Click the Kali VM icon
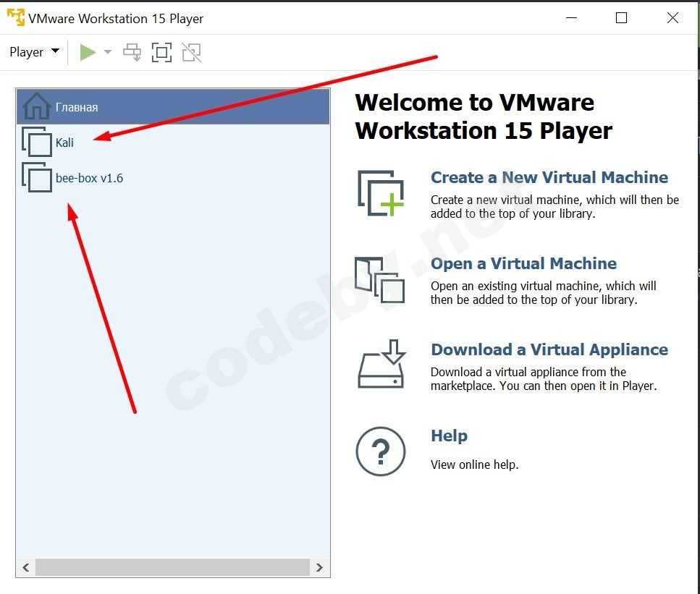700x594 pixels. 37,142
